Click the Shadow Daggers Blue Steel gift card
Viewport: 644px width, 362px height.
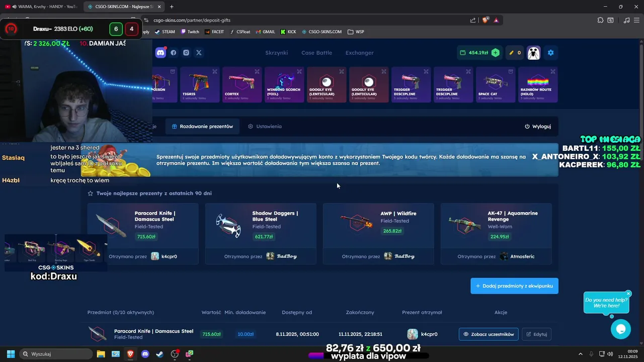click(x=261, y=234)
